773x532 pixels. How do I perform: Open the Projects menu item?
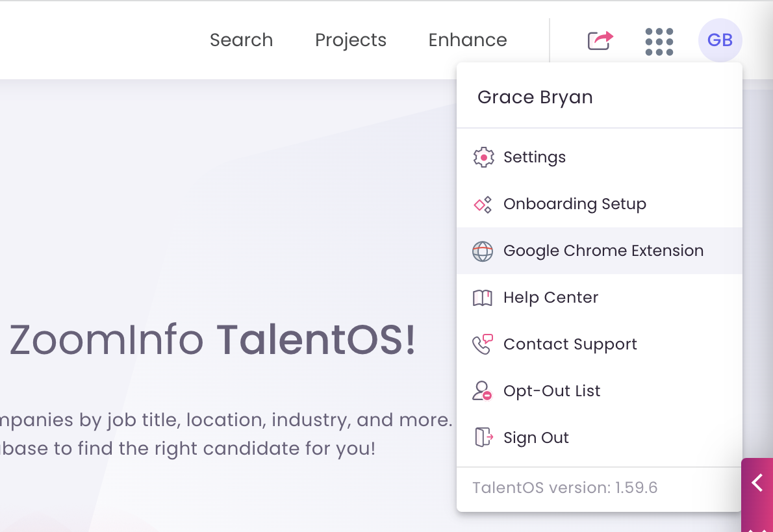point(351,40)
